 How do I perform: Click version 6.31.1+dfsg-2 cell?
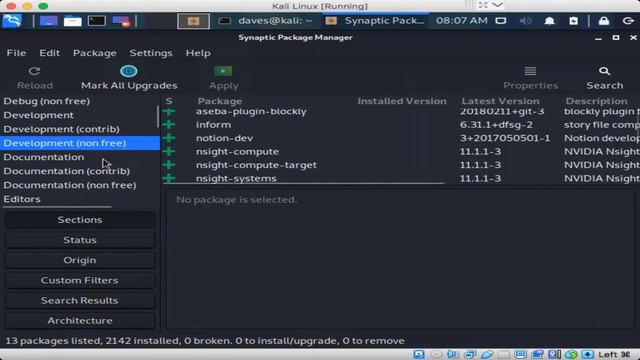(x=496, y=124)
